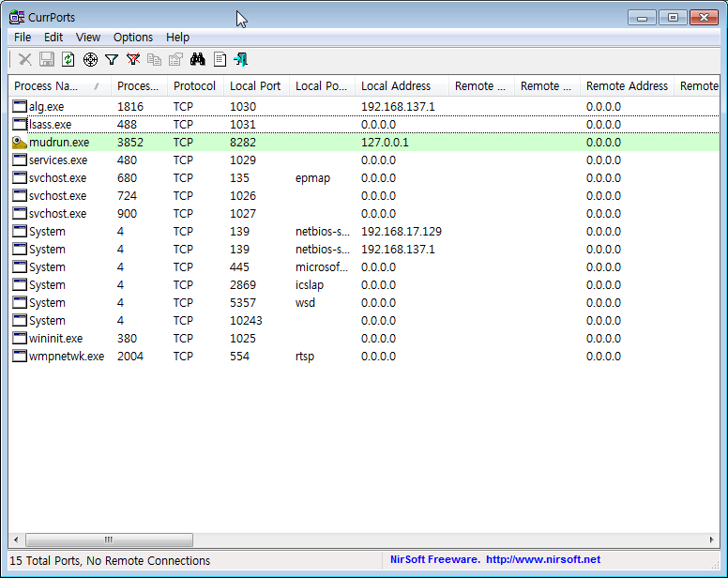Click the CurrPorts title bar app icon

(17, 17)
